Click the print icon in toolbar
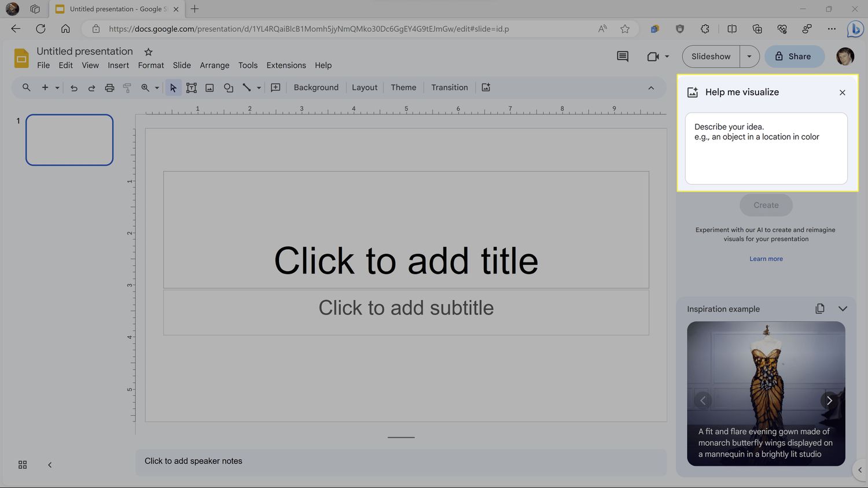This screenshot has width=868, height=488. tap(109, 88)
